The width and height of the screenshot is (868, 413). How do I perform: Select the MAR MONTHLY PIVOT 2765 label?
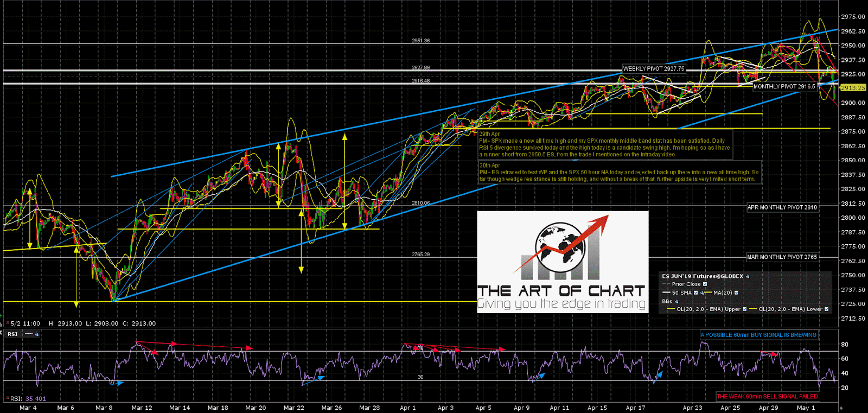pos(782,257)
